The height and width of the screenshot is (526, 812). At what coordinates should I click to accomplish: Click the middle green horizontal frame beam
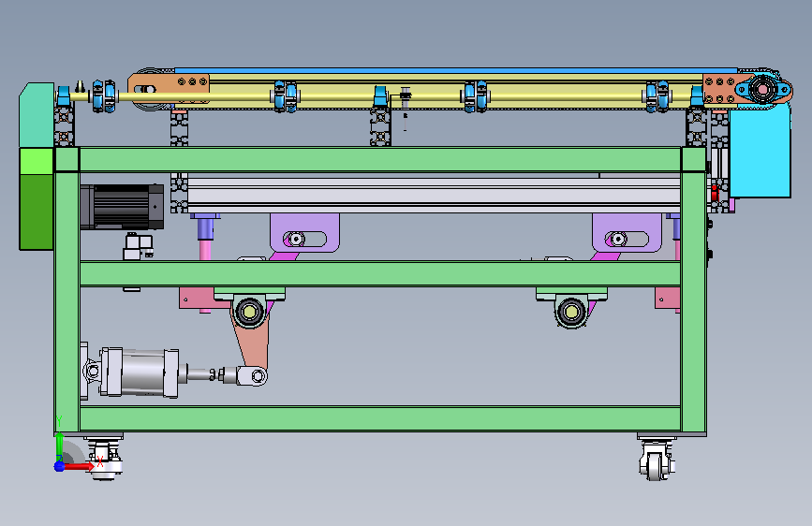tap(379, 273)
